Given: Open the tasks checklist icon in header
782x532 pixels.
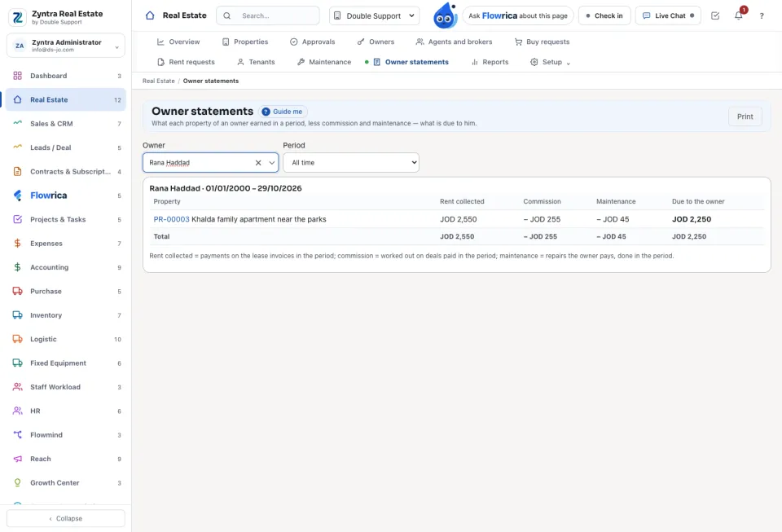Looking at the screenshot, I should coord(715,15).
